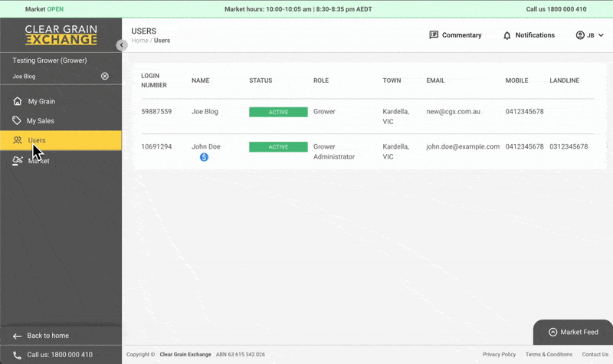
Task: Click the EMAIL column header
Action: 435,80
